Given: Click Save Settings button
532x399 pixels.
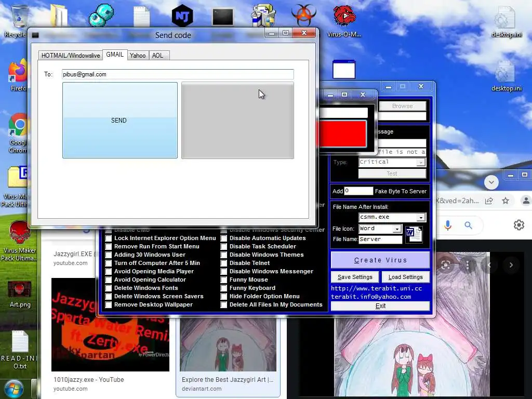Looking at the screenshot, I should [355, 277].
